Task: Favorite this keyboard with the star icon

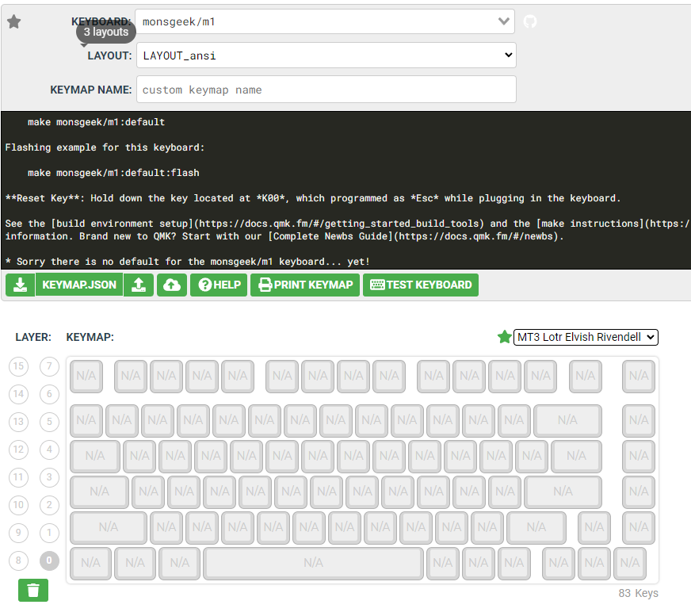Action: [14, 21]
